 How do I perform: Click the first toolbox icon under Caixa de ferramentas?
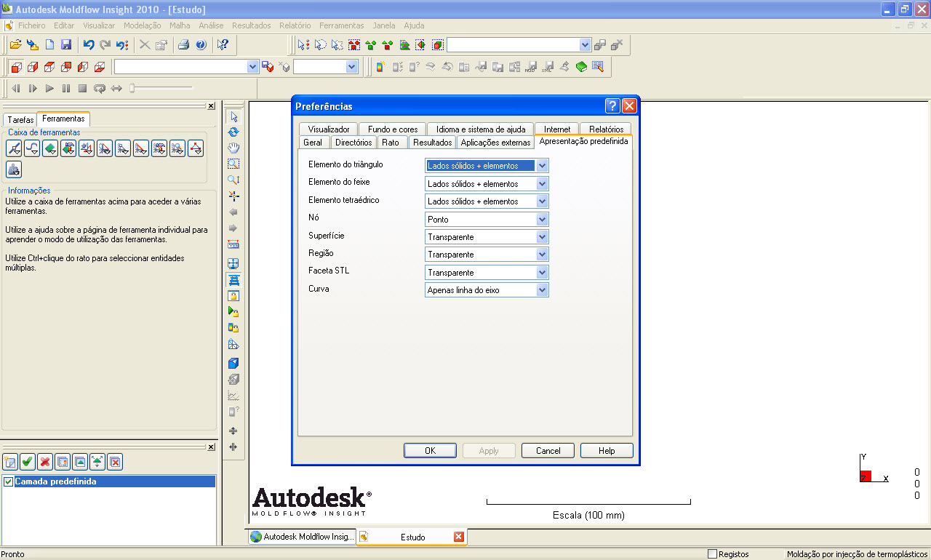14,149
